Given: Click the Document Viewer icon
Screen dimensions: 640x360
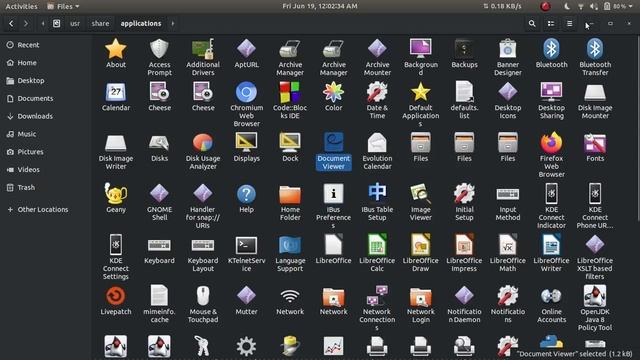Looking at the screenshot, I should pos(333,143).
